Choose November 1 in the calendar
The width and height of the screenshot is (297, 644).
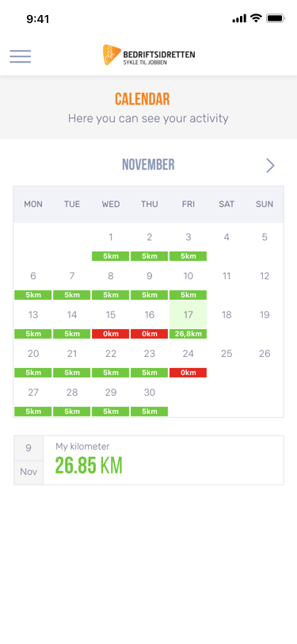[x=111, y=237]
